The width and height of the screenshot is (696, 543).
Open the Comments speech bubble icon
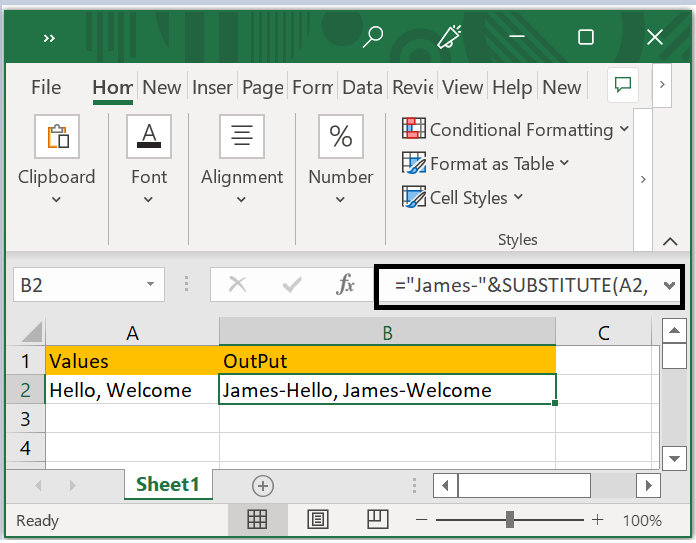point(624,85)
